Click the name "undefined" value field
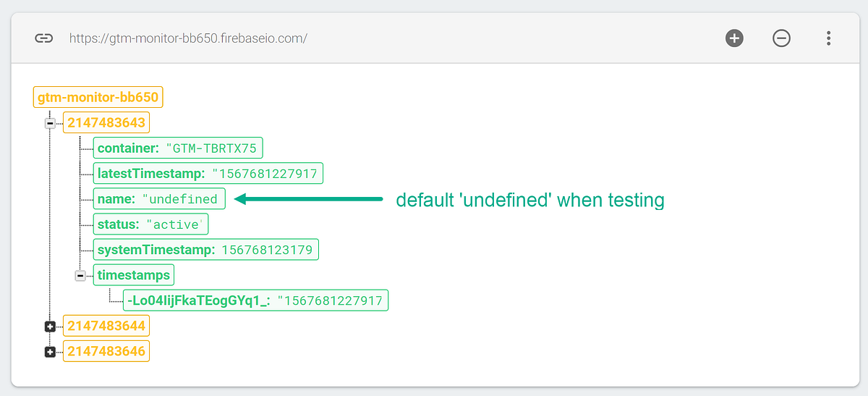 [x=160, y=198]
